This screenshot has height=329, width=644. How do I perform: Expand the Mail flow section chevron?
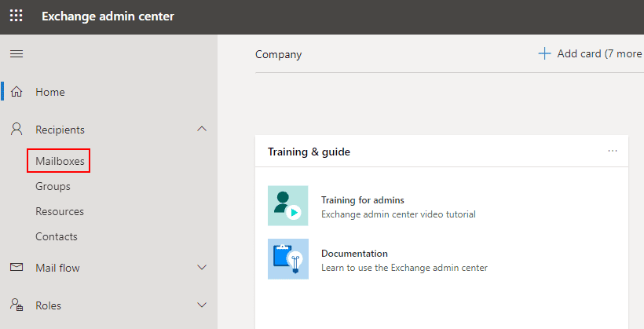pyautogui.click(x=202, y=268)
